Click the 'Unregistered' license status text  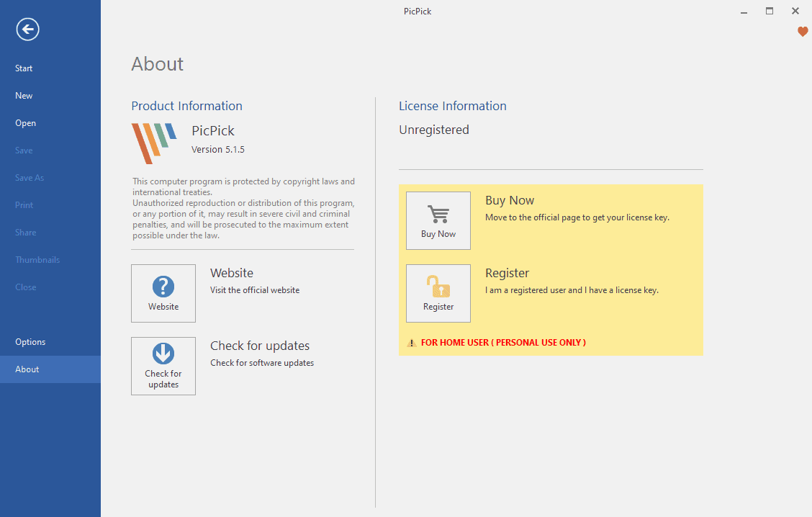(x=434, y=130)
